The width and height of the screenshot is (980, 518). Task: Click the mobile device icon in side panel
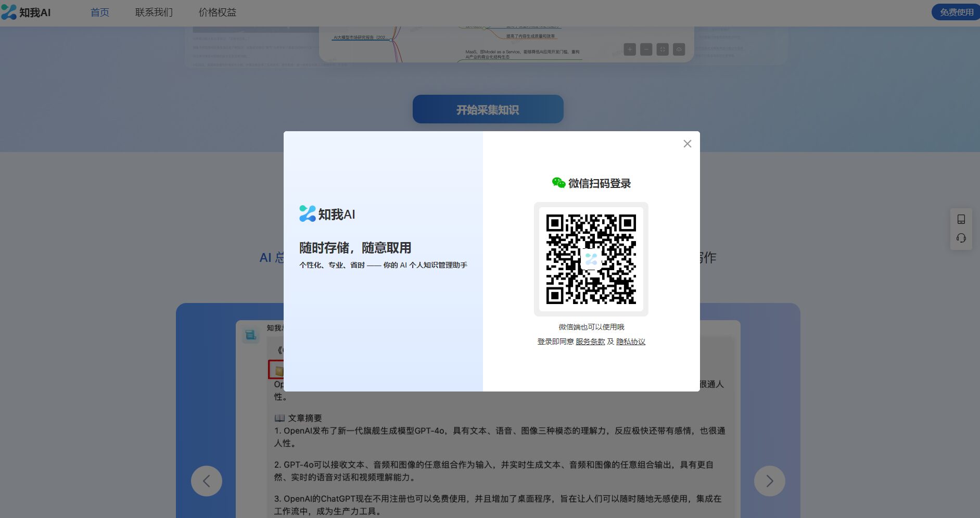961,219
